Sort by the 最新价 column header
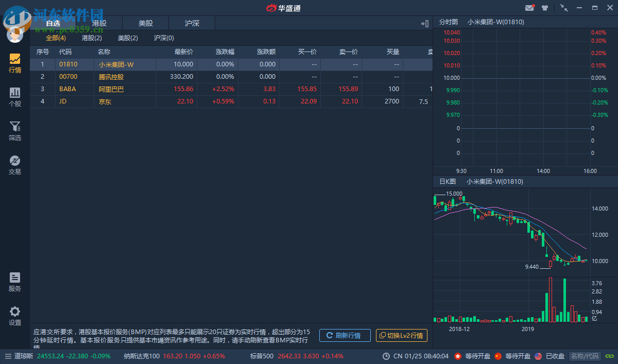 [x=184, y=52]
